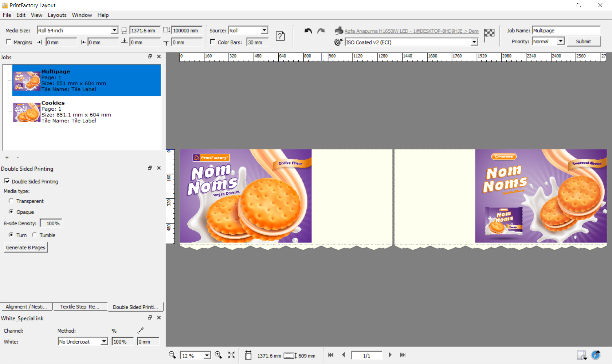Screen dimensions: 612x364
Task: Go to next page
Action: pos(390,355)
